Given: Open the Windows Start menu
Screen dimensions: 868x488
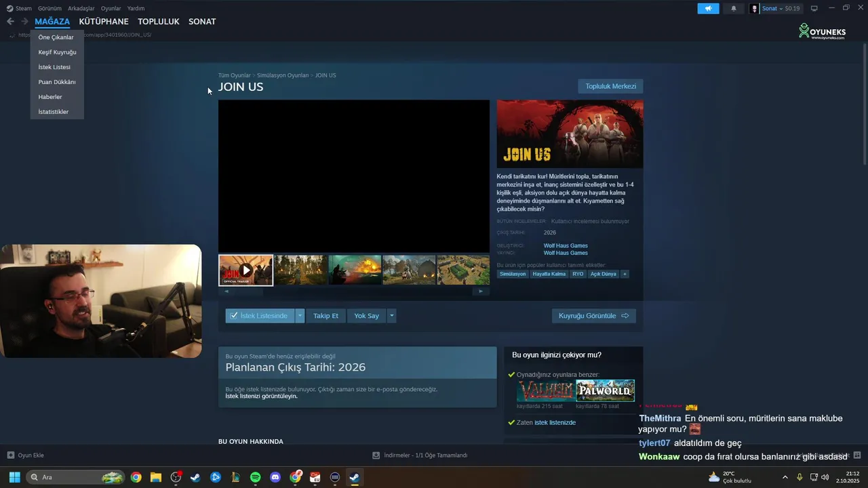Looking at the screenshot, I should tap(14, 477).
